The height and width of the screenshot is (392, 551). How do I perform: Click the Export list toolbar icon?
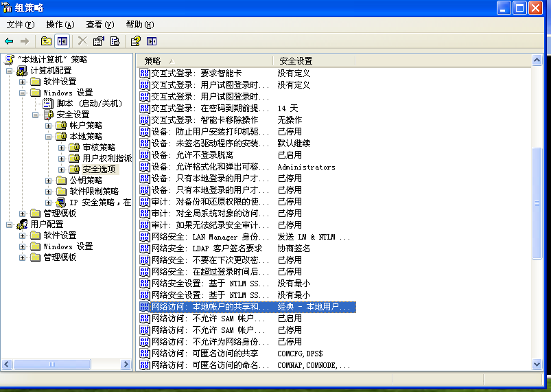pyautogui.click(x=115, y=41)
